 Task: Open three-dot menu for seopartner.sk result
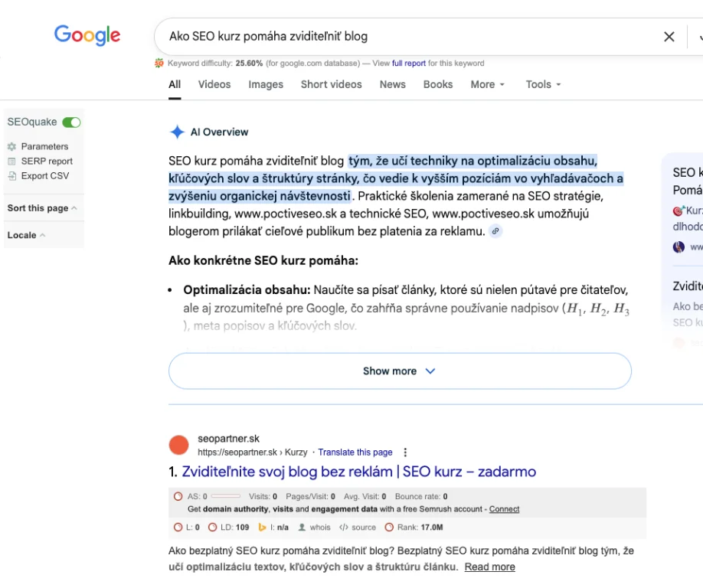(x=405, y=452)
